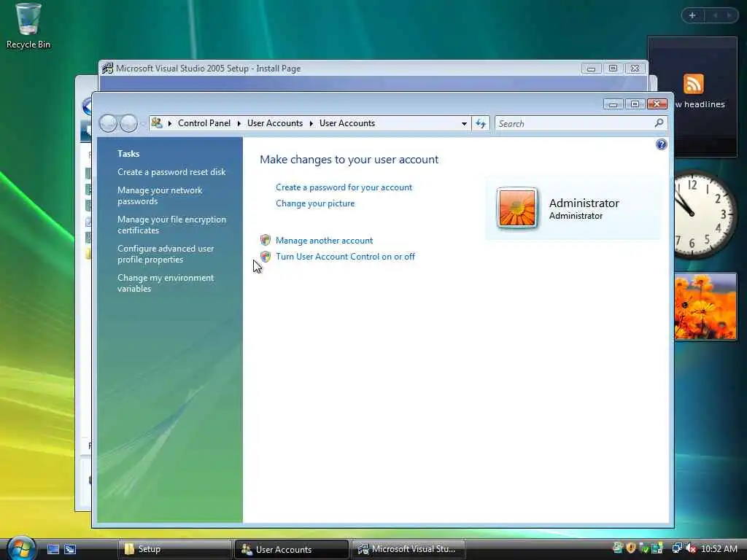Click the Forward navigation button
This screenshot has width=747, height=560.
click(x=128, y=123)
